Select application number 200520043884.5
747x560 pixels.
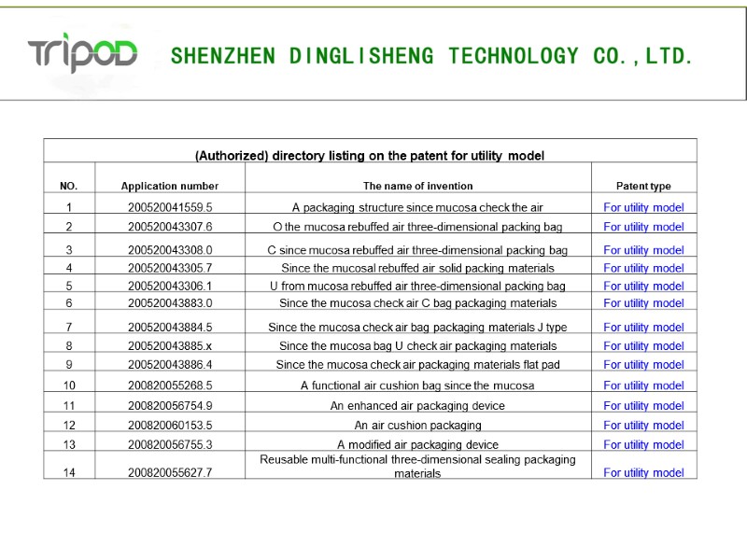tap(170, 328)
